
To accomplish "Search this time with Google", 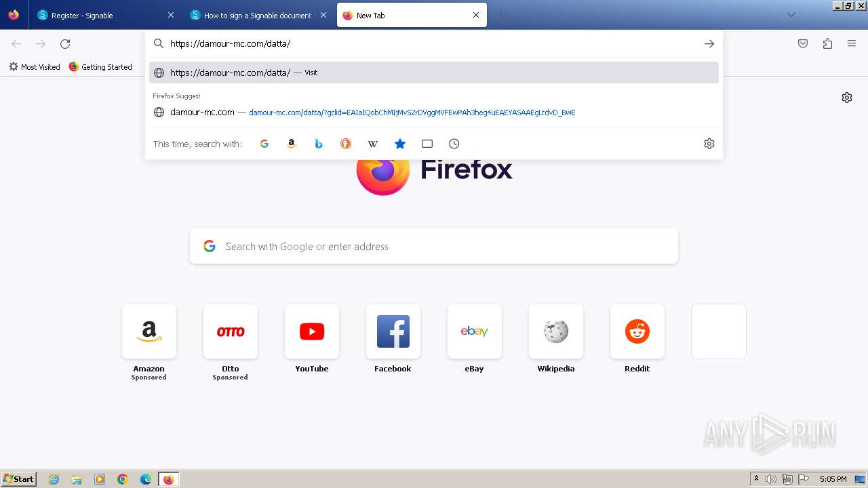I will tap(264, 144).
